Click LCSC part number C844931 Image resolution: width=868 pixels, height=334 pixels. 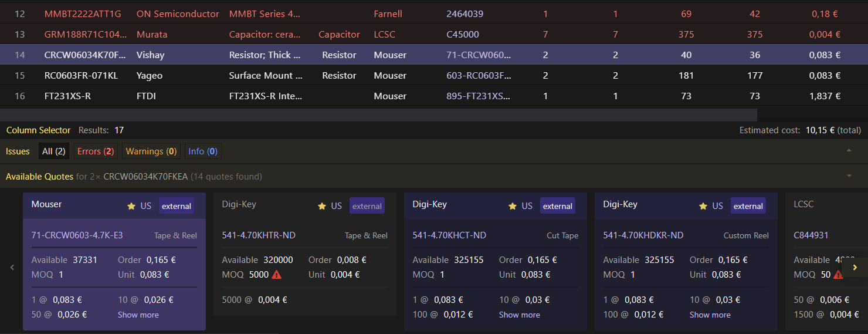[811, 235]
